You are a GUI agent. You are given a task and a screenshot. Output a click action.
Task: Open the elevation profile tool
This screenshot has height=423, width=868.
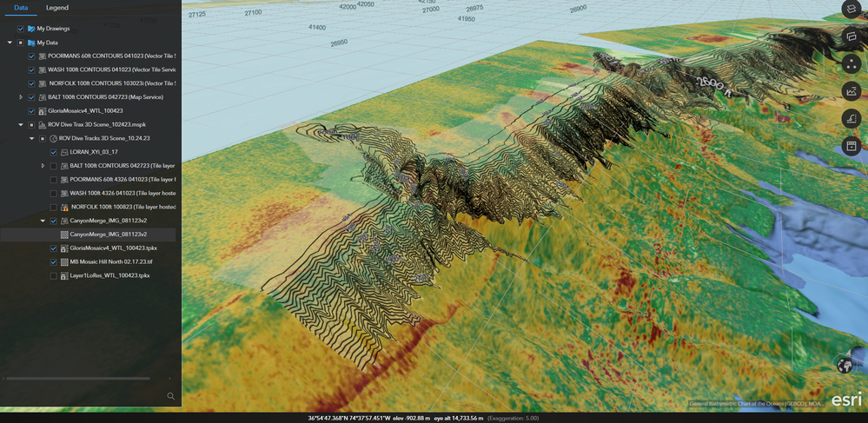[850, 91]
